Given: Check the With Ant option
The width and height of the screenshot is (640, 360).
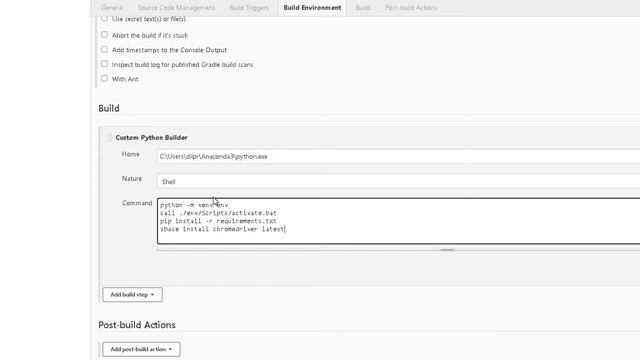Looking at the screenshot, I should point(104,78).
